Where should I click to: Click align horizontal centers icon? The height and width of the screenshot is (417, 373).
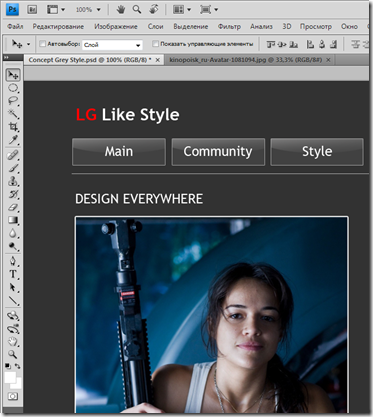[322, 44]
